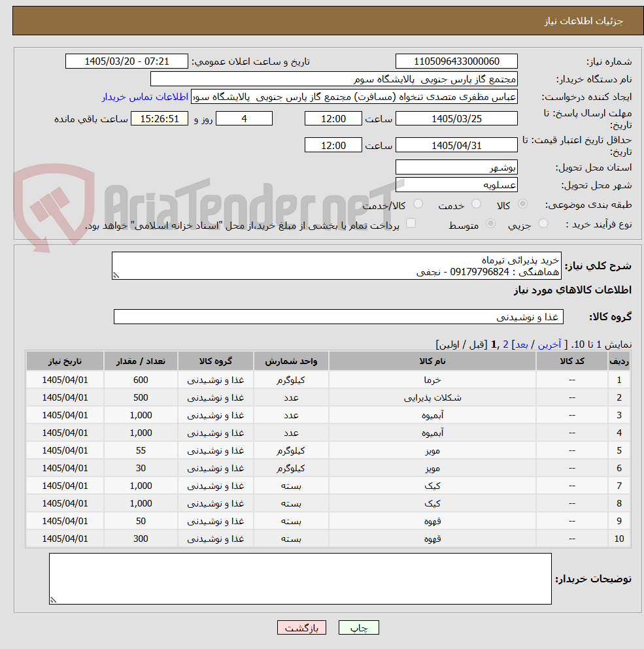This screenshot has width=644, height=649.
Task: Click the buyer notes textarea
Action: coord(300,578)
